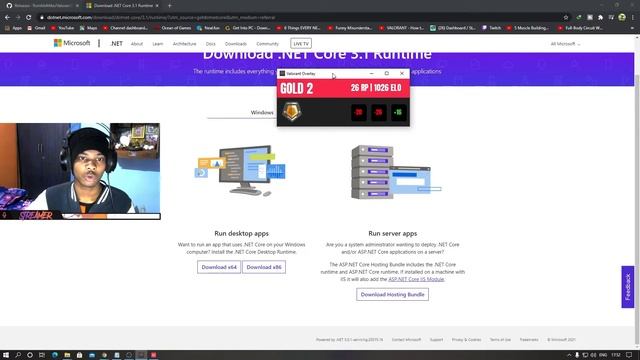The width and height of the screenshot is (640, 360).
Task: Open the ASP.NET Core IIS Module link
Action: (416, 279)
